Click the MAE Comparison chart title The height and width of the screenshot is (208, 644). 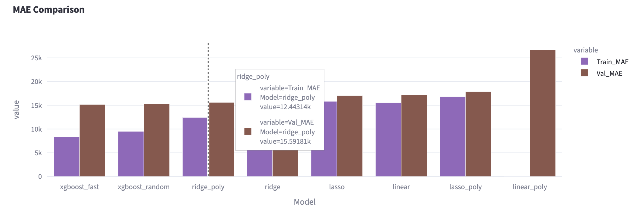click(x=49, y=10)
